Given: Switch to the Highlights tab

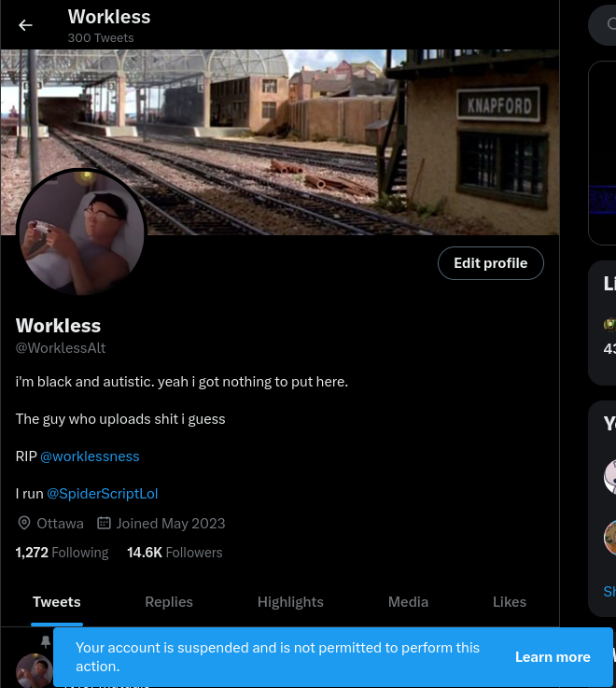Looking at the screenshot, I should coord(290,602).
